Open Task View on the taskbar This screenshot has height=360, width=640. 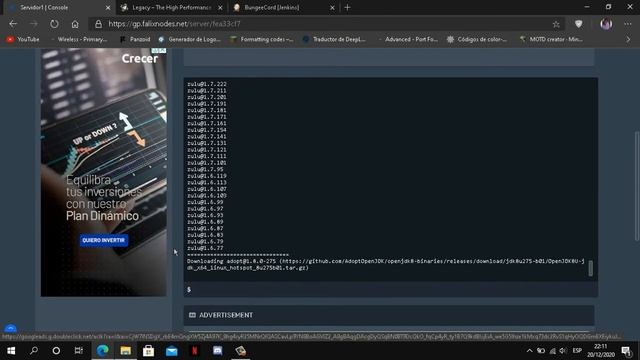tap(78, 351)
